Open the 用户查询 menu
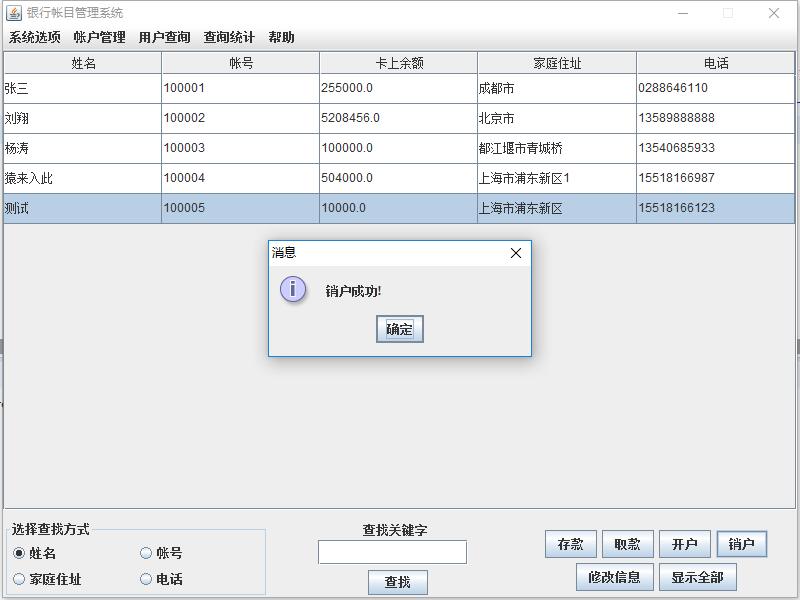 pos(167,36)
